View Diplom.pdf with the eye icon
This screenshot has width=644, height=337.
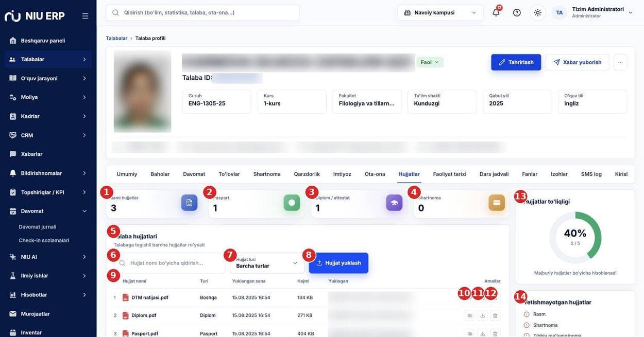click(x=470, y=315)
